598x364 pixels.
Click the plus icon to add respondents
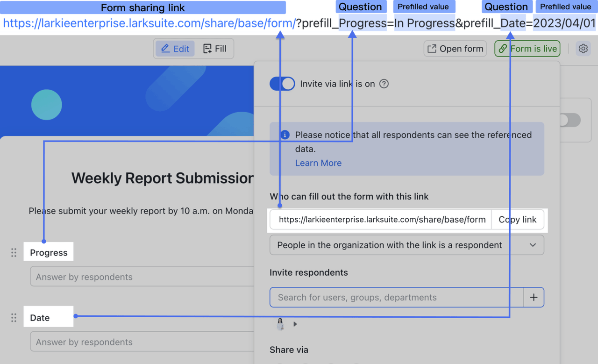click(x=534, y=297)
